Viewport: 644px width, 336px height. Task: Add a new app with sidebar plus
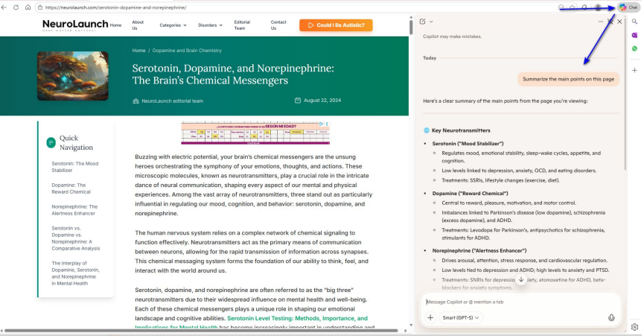pyautogui.click(x=634, y=70)
